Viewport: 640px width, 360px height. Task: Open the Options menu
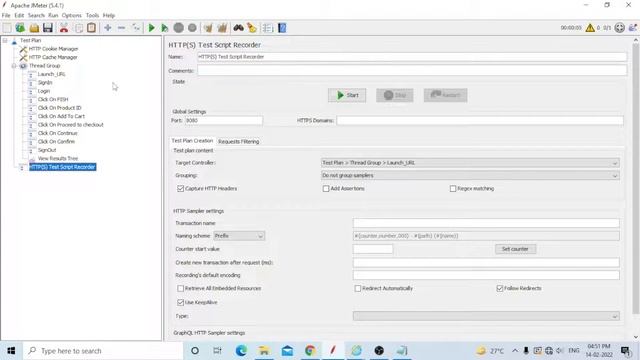point(72,15)
